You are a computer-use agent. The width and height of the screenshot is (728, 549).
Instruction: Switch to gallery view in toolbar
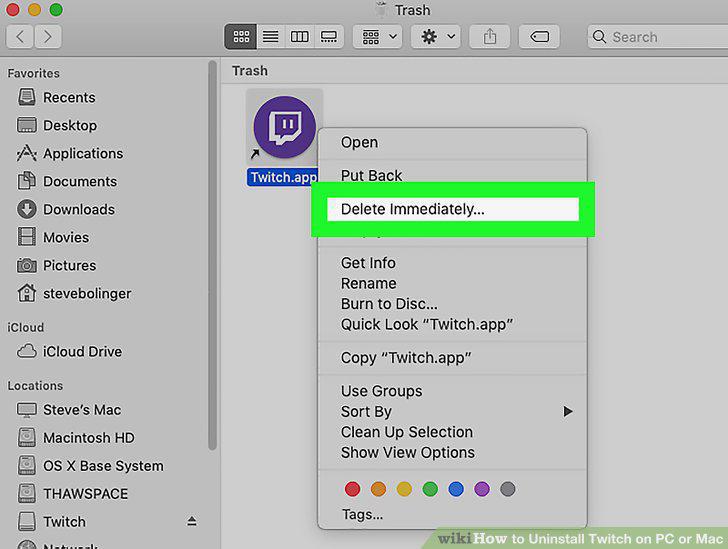click(329, 37)
